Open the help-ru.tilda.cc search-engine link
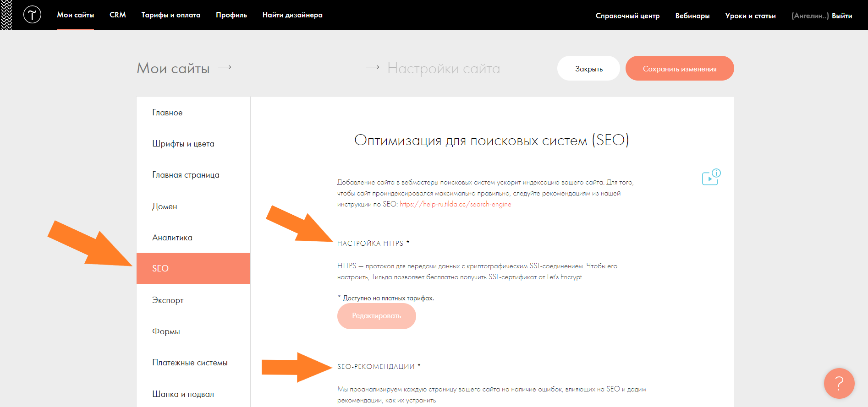This screenshot has height=407, width=868. point(456,204)
